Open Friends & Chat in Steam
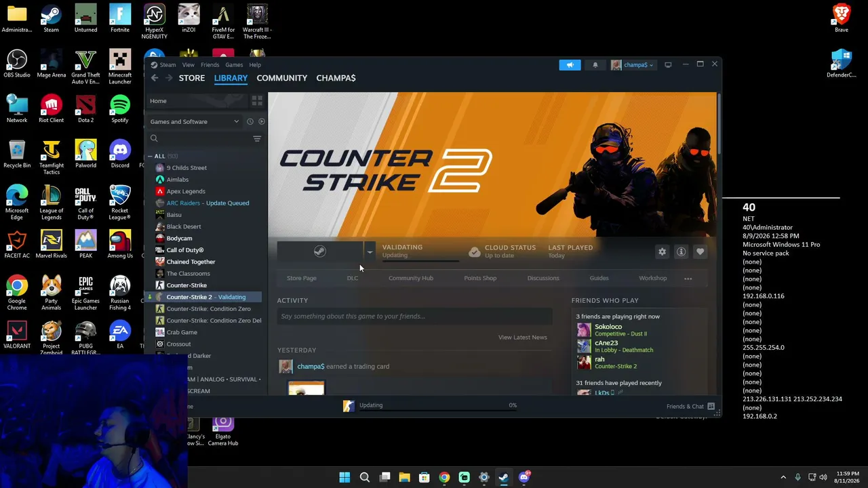The height and width of the screenshot is (488, 868). click(x=690, y=406)
